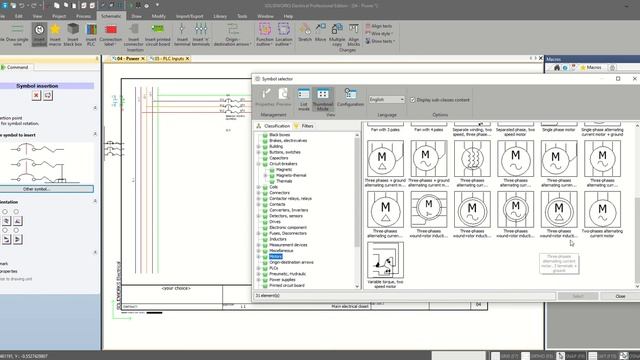640x360 pixels.
Task: Click the Macros home icon
Action: pos(557,67)
